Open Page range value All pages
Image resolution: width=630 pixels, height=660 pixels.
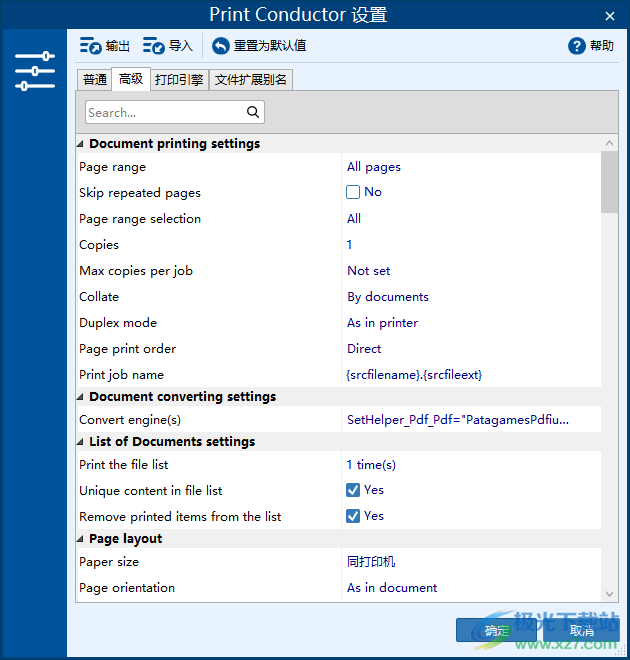(x=374, y=167)
